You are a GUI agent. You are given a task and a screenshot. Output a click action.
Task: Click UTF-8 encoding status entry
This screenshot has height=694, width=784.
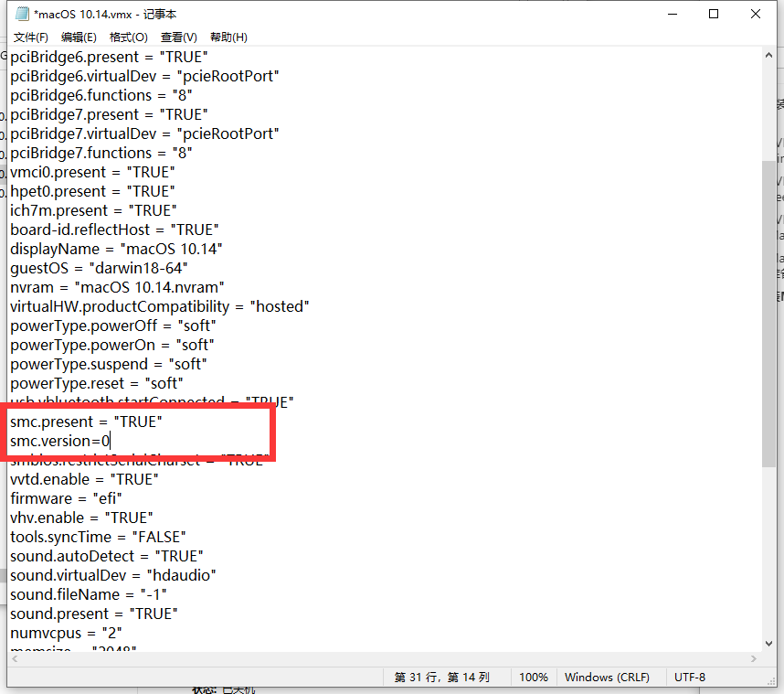point(690,677)
